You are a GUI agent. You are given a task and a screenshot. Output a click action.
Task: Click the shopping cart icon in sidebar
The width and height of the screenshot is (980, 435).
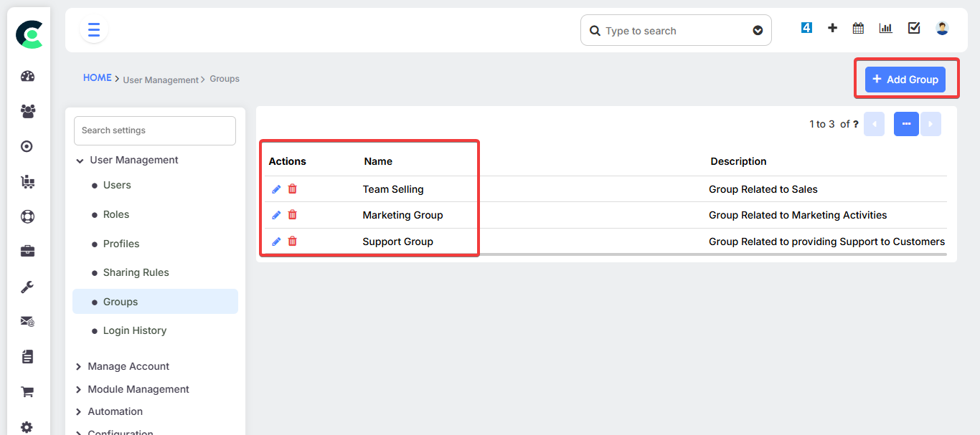click(x=27, y=392)
